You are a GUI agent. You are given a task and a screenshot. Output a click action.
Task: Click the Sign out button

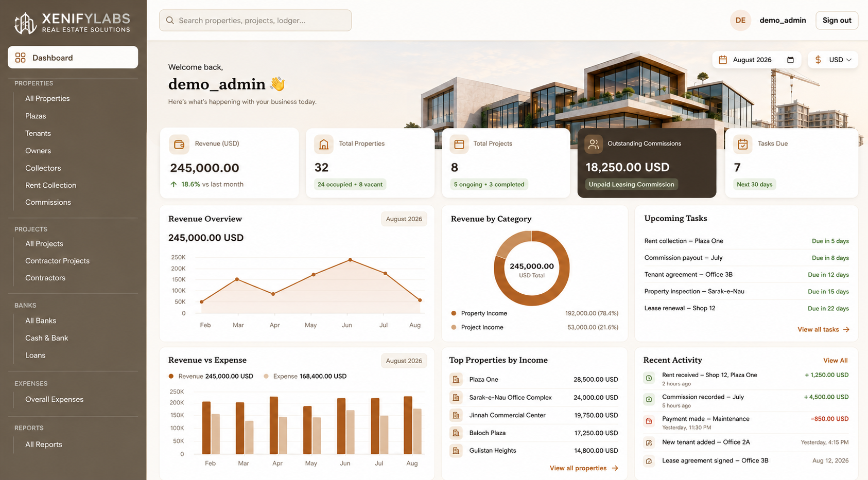[x=837, y=21]
